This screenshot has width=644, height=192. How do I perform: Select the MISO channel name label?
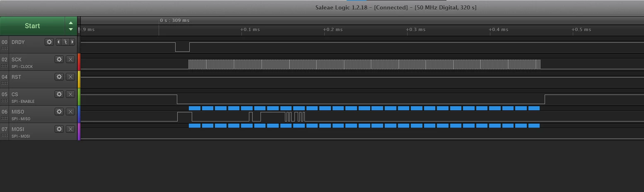pyautogui.click(x=18, y=112)
